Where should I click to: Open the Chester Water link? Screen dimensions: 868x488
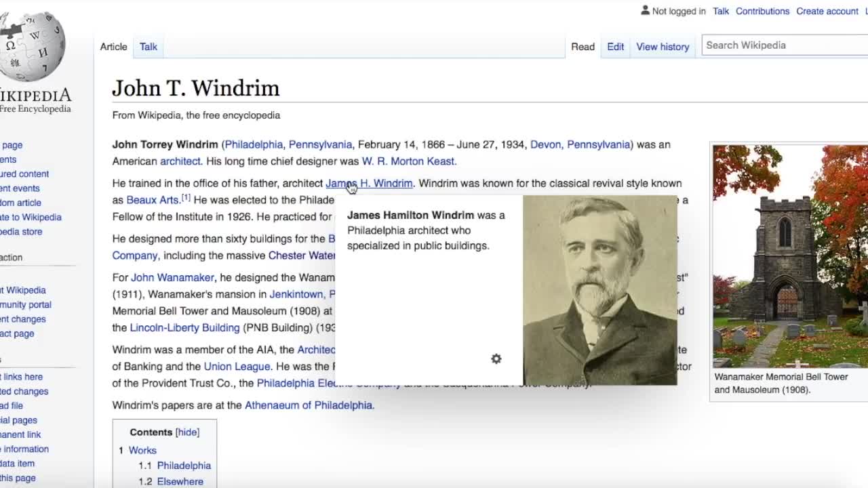point(302,256)
